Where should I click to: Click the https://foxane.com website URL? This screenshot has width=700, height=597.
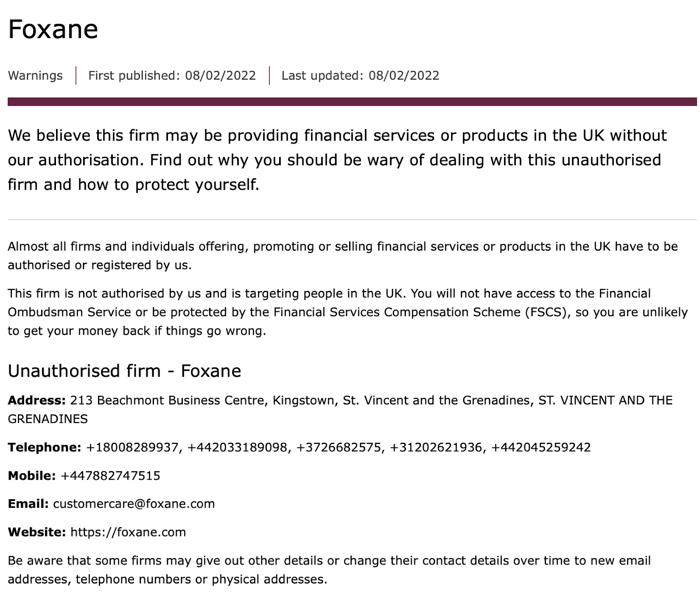(x=128, y=532)
